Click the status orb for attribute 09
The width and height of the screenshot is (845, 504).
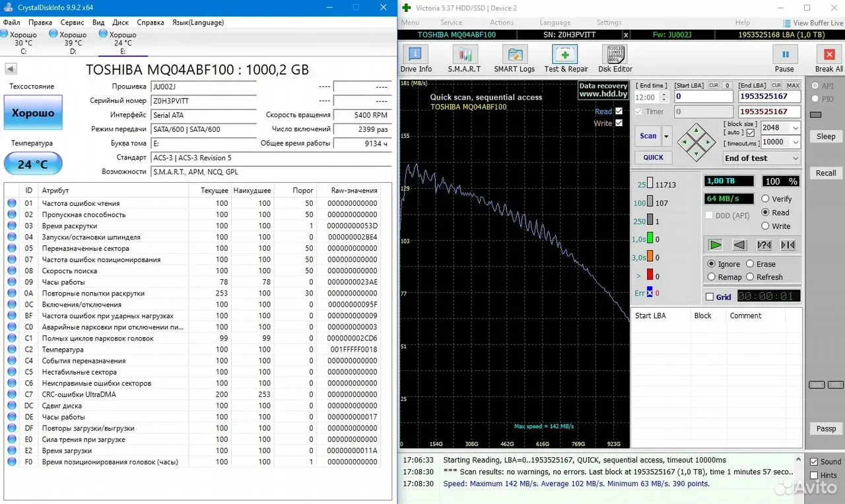[x=12, y=282]
